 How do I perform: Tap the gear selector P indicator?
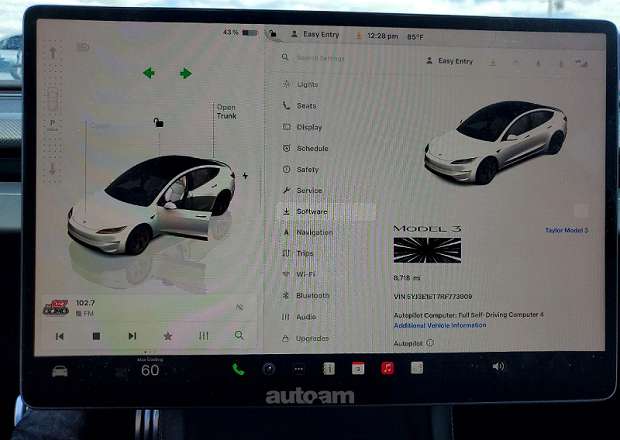pos(52,123)
